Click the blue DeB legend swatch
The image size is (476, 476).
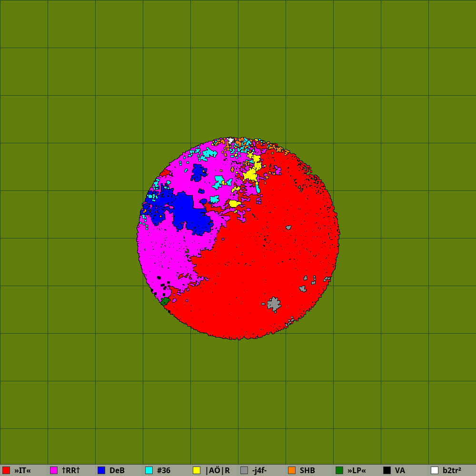tap(101, 470)
